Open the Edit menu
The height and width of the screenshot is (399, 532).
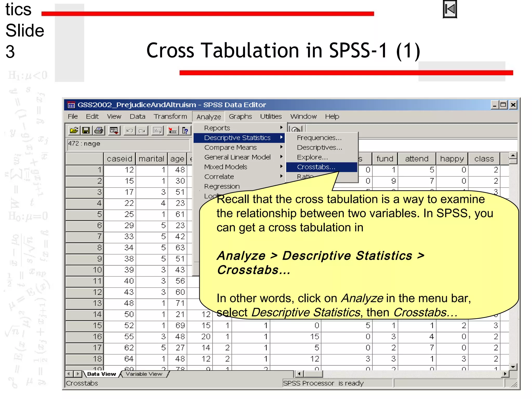point(92,116)
